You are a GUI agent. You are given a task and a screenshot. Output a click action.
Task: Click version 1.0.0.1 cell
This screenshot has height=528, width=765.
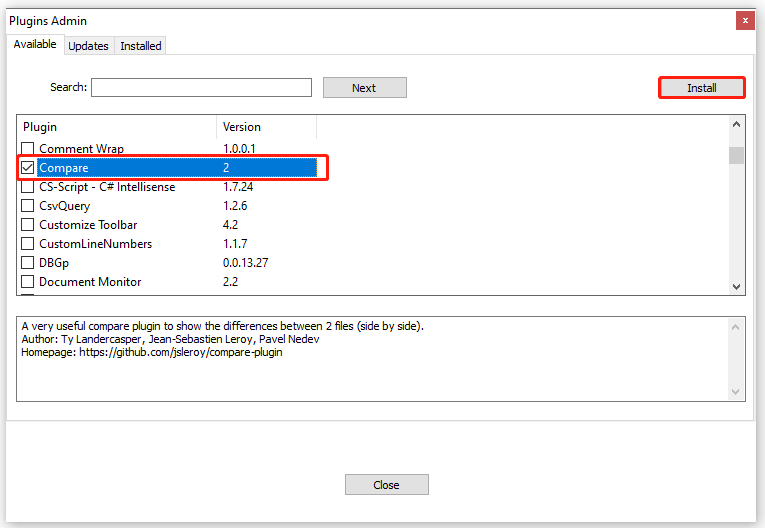[239, 148]
